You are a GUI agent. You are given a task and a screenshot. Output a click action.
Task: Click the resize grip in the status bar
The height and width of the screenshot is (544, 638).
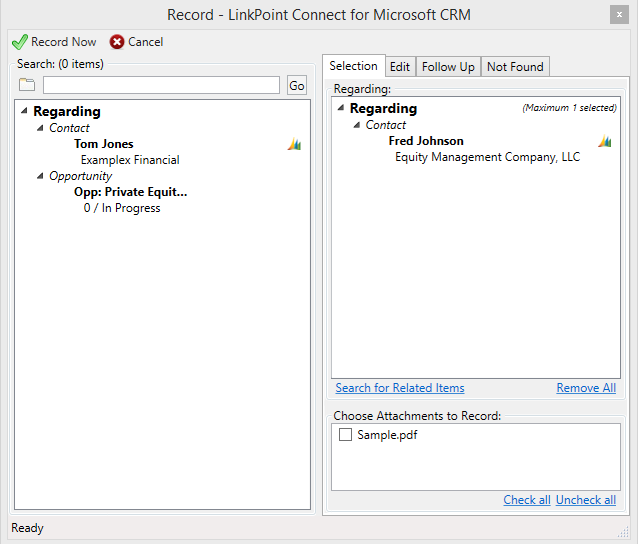click(x=623, y=532)
